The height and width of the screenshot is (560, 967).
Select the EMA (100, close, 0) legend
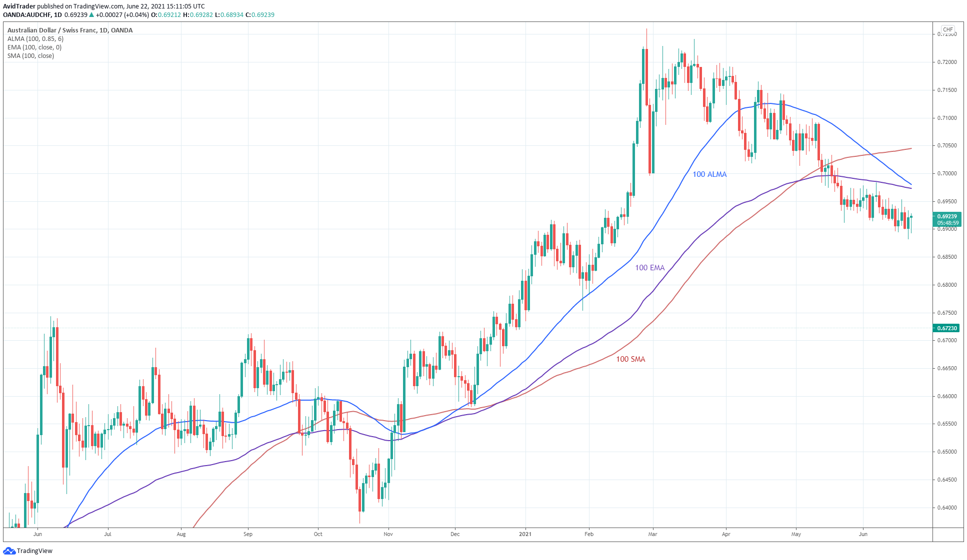coord(34,47)
